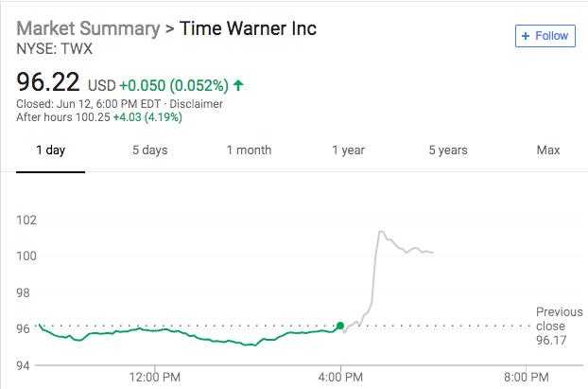
Task: Click the 96.22 stock price
Action: click(48, 83)
